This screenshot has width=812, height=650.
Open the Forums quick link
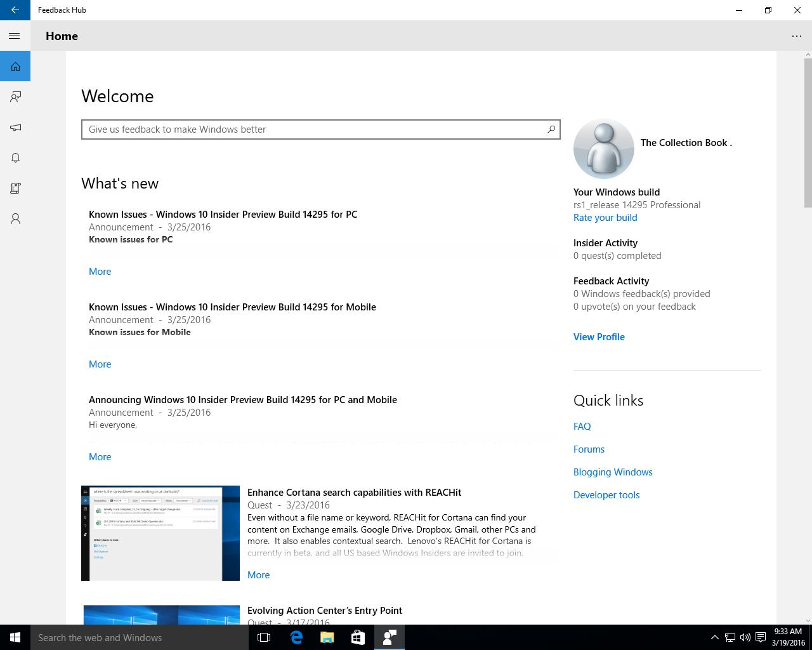pyautogui.click(x=589, y=449)
